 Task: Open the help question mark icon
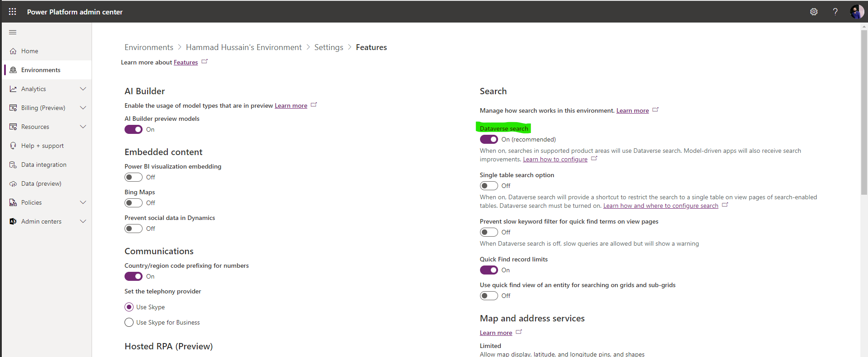tap(835, 12)
